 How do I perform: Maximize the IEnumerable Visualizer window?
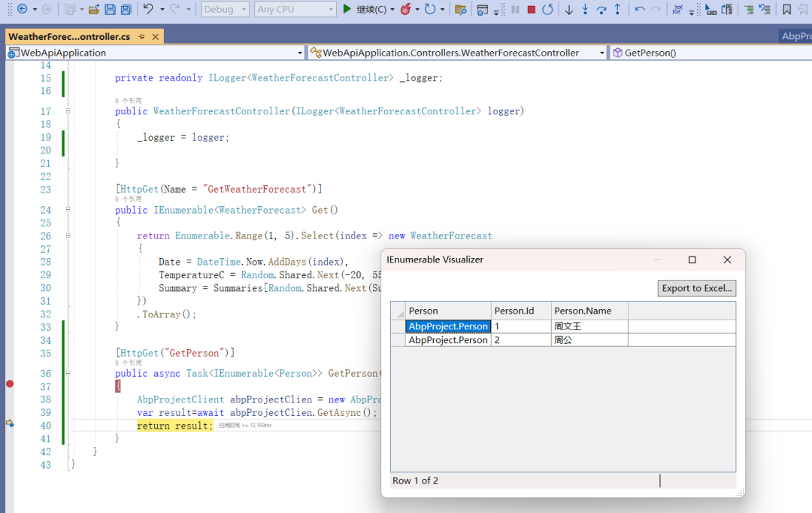coord(692,260)
